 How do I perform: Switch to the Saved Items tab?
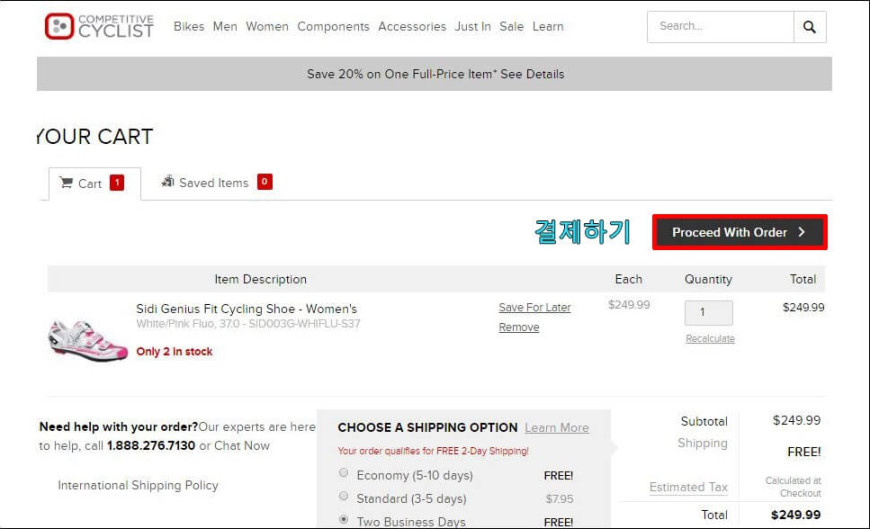[216, 182]
